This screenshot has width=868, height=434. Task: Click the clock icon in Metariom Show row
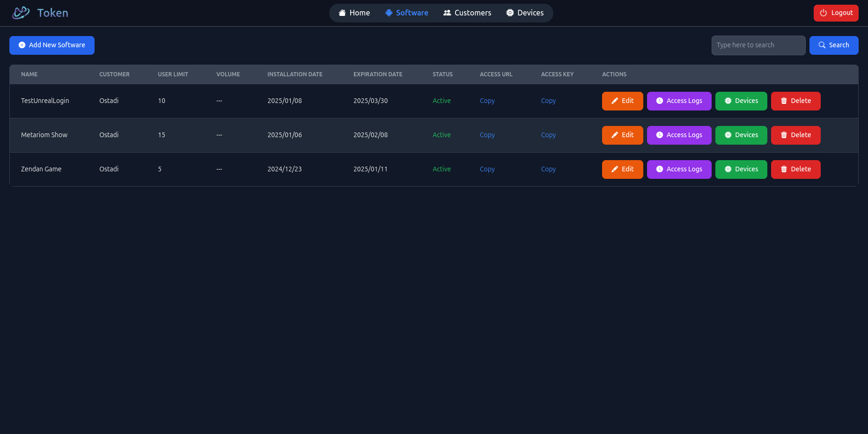659,135
